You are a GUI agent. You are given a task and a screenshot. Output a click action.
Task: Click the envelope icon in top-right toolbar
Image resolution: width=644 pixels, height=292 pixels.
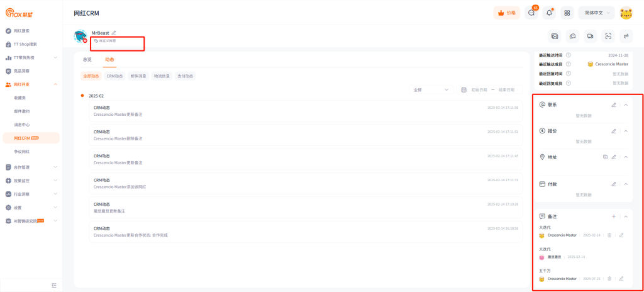[x=554, y=36]
